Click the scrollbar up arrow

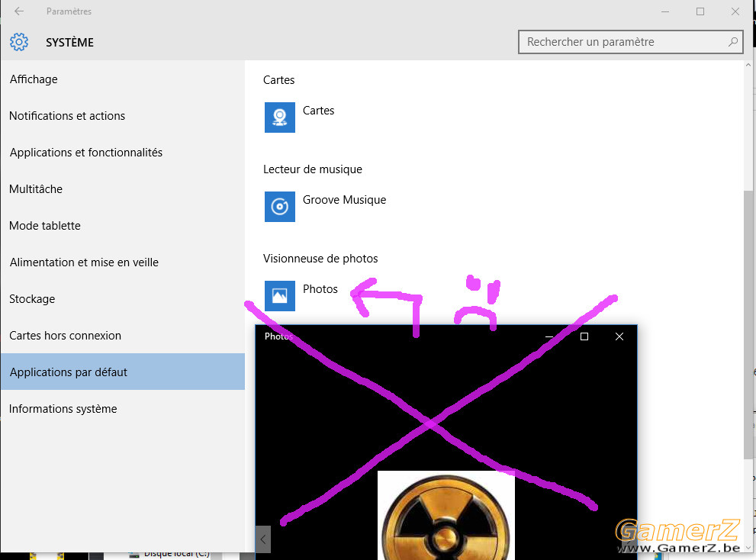pyautogui.click(x=748, y=65)
